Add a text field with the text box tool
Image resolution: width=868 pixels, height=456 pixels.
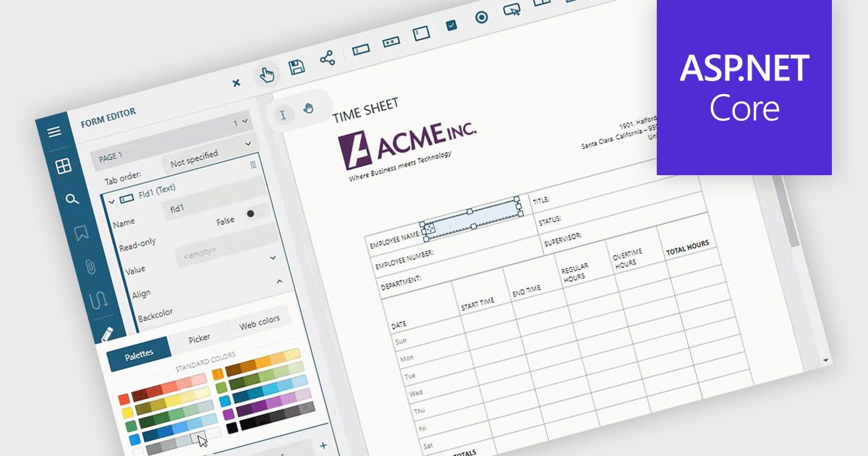(362, 49)
